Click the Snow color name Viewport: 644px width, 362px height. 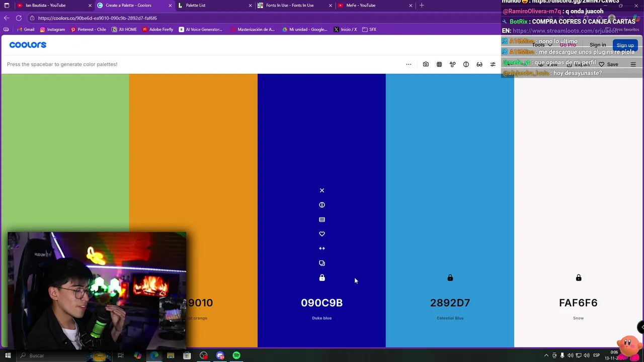tap(579, 318)
